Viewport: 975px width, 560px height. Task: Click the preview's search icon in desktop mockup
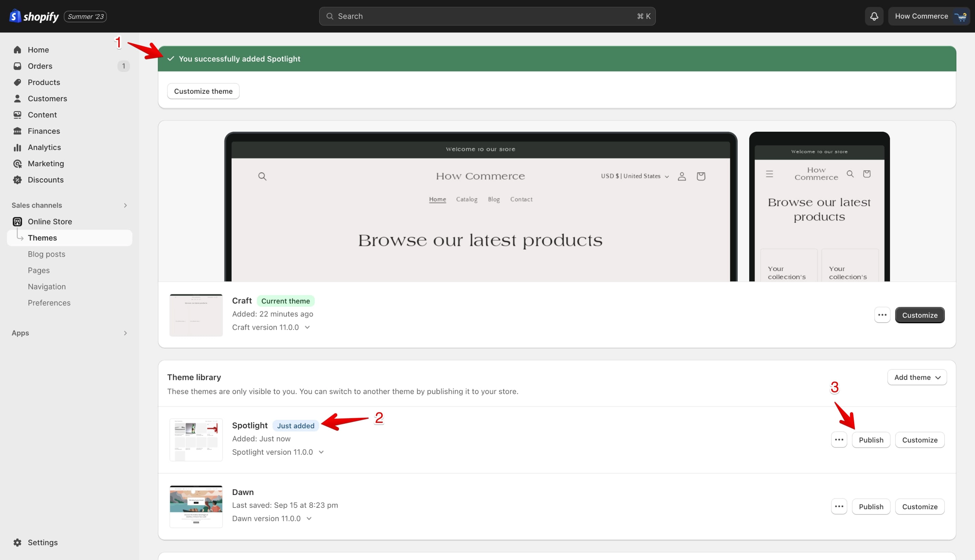coord(262,176)
